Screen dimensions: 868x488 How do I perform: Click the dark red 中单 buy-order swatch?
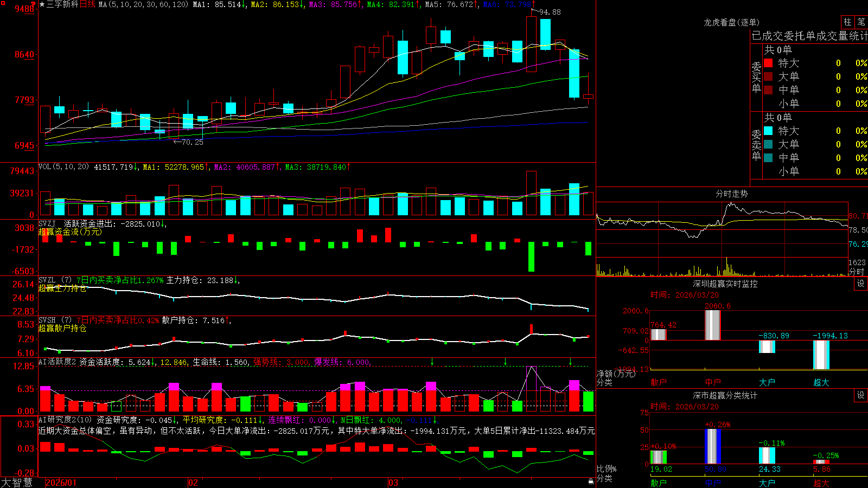coord(768,90)
